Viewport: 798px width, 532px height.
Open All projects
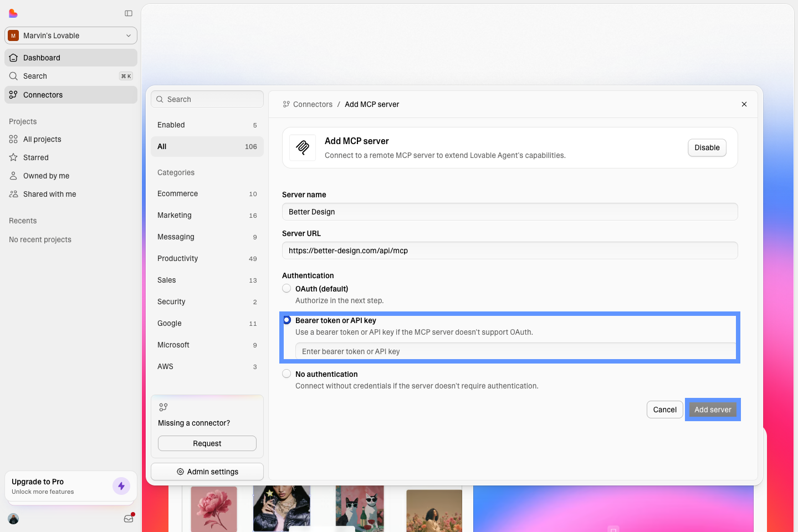point(71,139)
